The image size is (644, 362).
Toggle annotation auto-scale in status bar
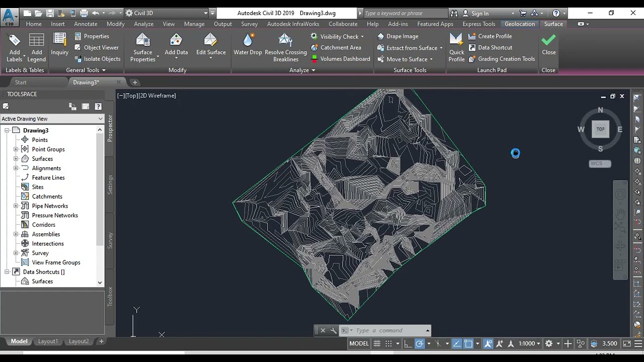(500, 343)
